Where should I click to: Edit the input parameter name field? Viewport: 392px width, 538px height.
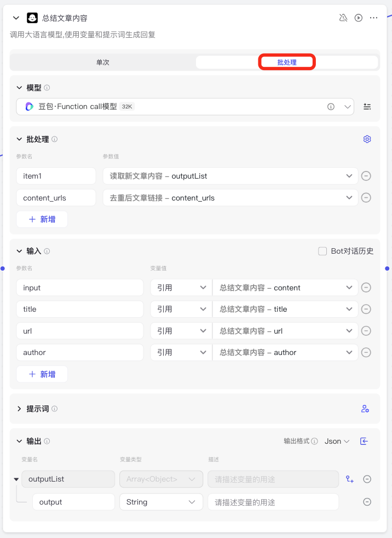[80, 288]
